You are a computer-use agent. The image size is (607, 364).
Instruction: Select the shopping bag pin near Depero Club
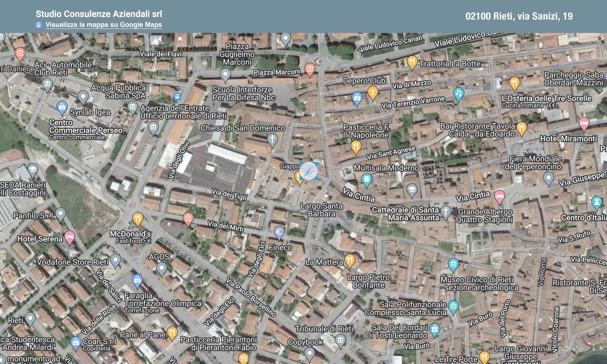click(x=357, y=98)
